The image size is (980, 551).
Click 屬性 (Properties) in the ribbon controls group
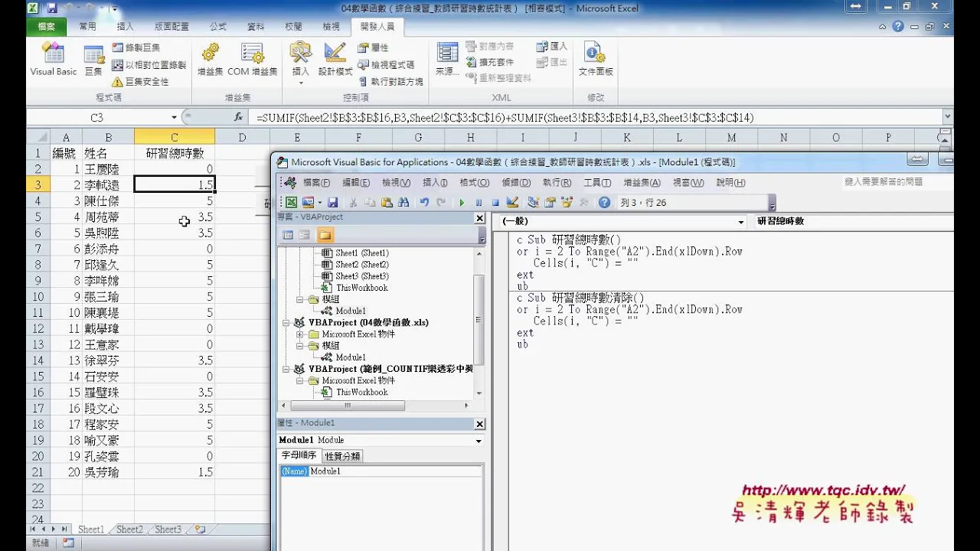click(374, 47)
